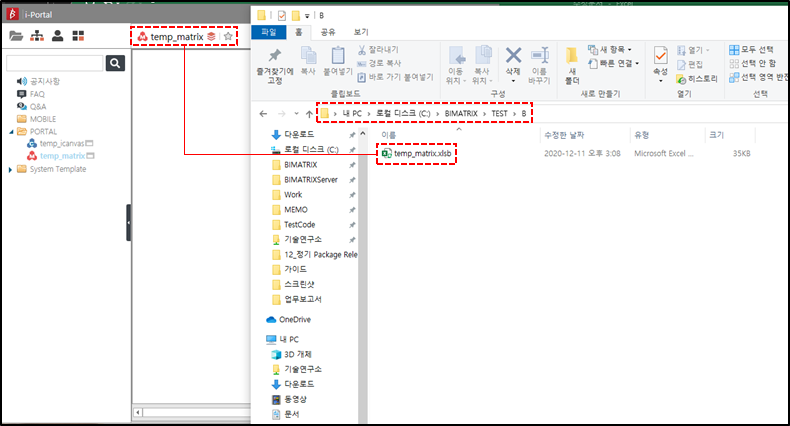
Task: Click 모두 선택 in ribbon
Action: pos(751,49)
